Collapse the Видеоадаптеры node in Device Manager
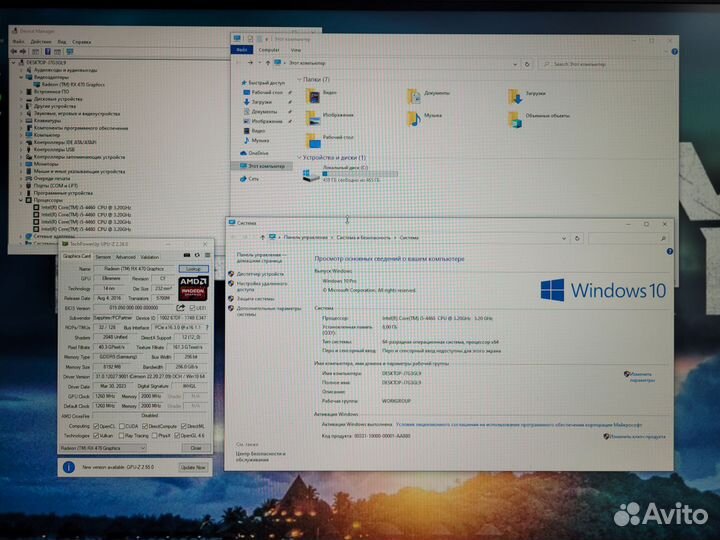Viewport: 720px width, 540px height. point(21,77)
